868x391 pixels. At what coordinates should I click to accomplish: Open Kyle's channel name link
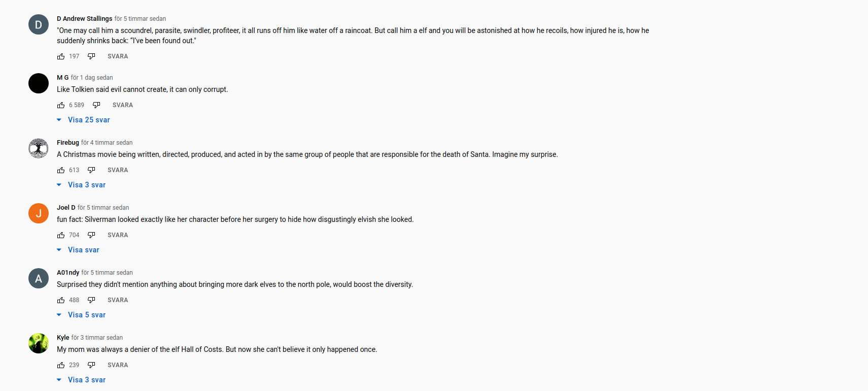[63, 338]
